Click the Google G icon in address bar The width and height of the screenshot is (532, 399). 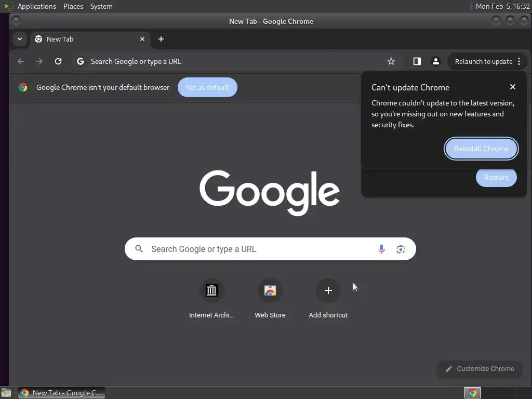coord(81,61)
